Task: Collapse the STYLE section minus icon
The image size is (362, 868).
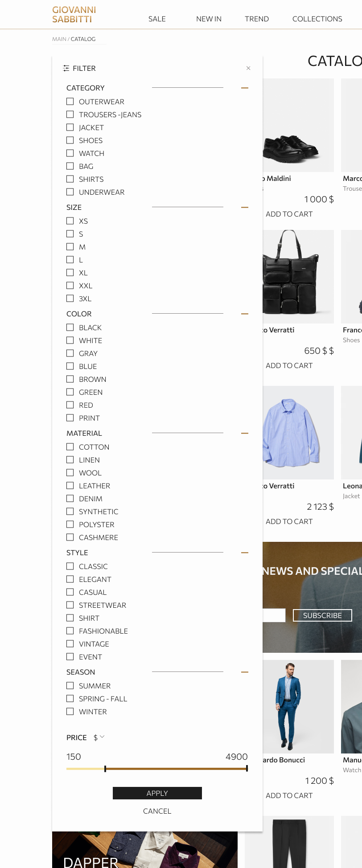Action: pyautogui.click(x=244, y=553)
